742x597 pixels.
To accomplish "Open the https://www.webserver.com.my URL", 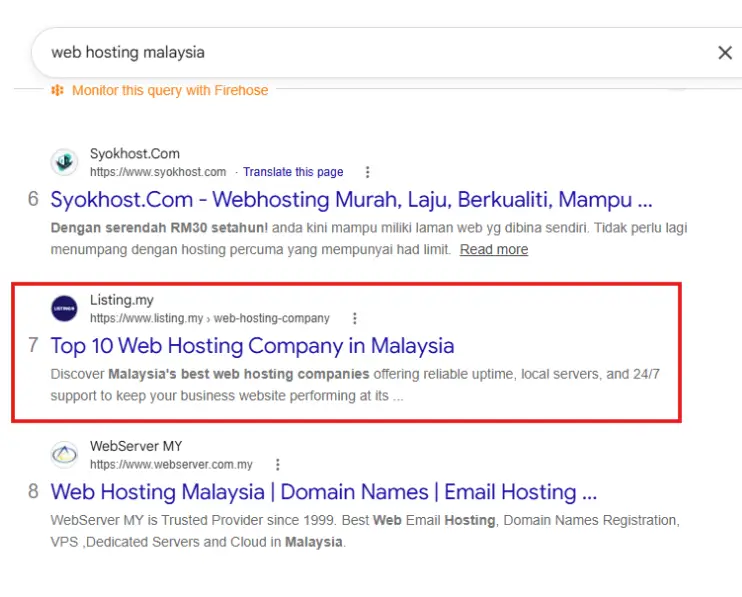I will 171,465.
